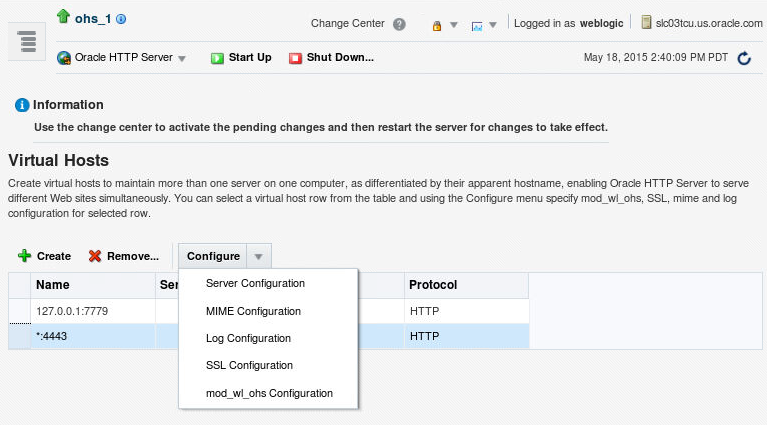Viewport: 767px width, 425px height.
Task: Click the Configure button
Action: pyautogui.click(x=213, y=256)
